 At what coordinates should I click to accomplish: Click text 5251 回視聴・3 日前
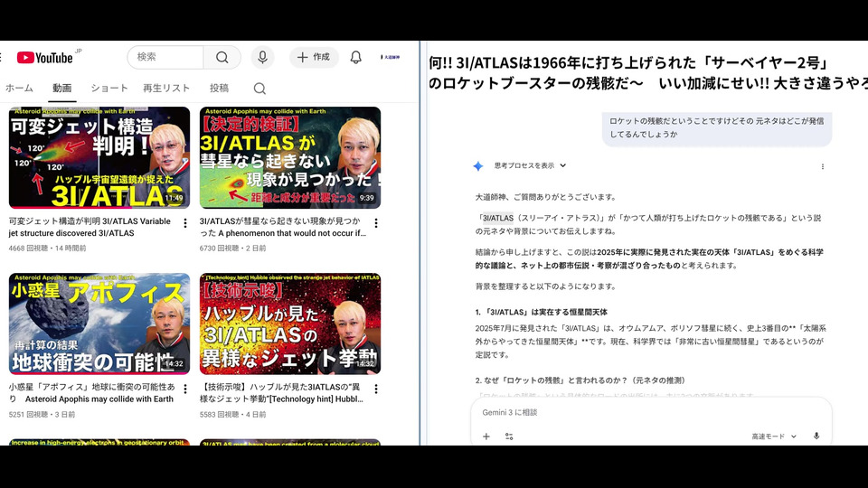pyautogui.click(x=42, y=415)
